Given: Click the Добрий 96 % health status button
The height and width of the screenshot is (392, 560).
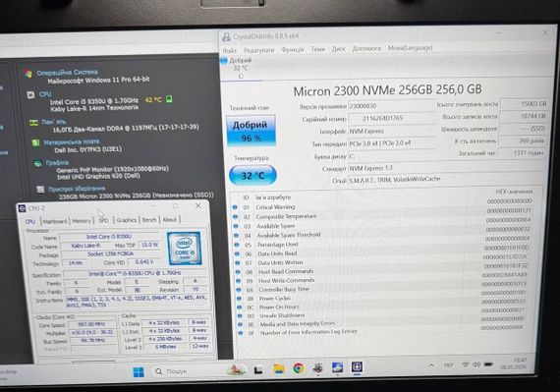Looking at the screenshot, I should [251, 131].
